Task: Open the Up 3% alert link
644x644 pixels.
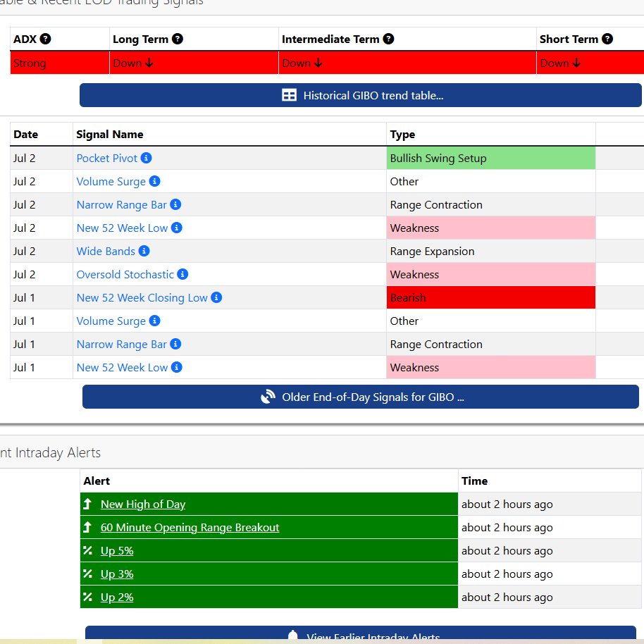Action: pos(117,574)
